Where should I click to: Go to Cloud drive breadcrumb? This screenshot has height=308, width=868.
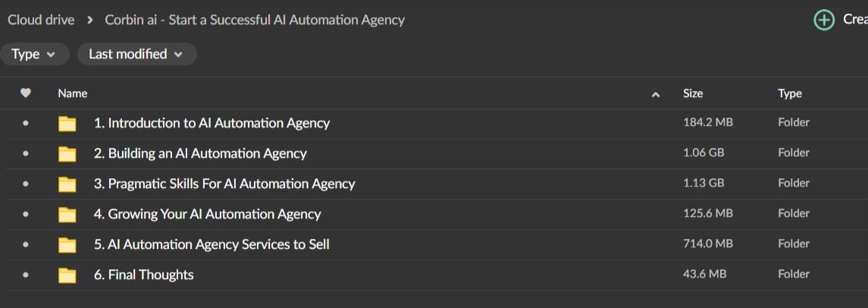(41, 20)
